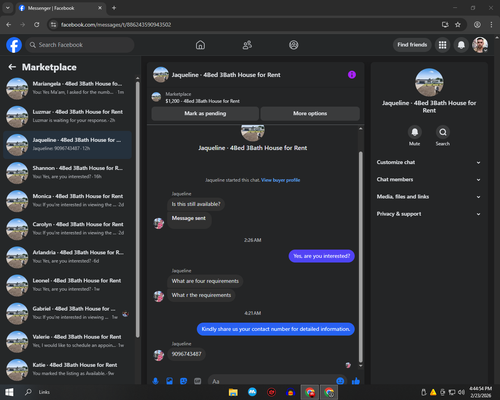The width and height of the screenshot is (500, 400).
Task: Click the chat messages scrollbar
Action: (x=360, y=257)
